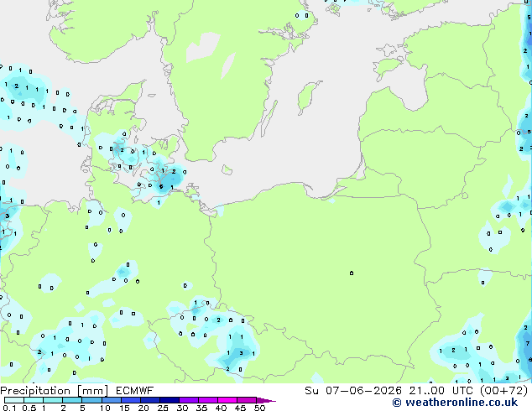Click the 'ECMWF' model label
The image size is (532, 411).
(x=135, y=391)
